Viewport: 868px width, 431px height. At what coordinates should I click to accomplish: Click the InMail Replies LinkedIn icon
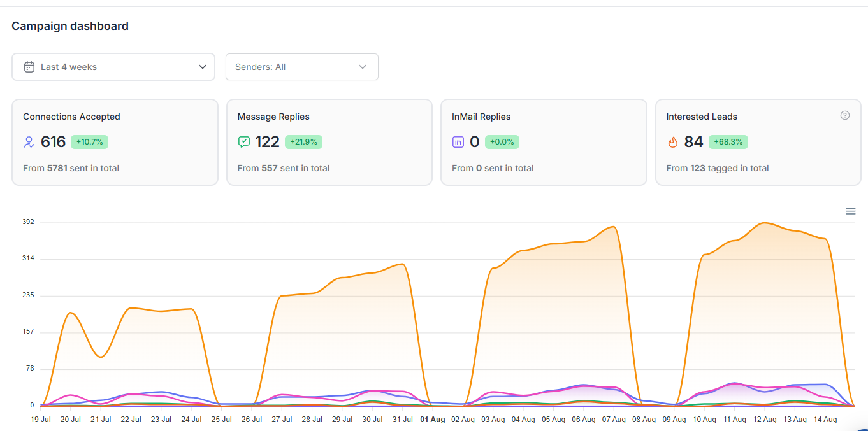pos(458,142)
